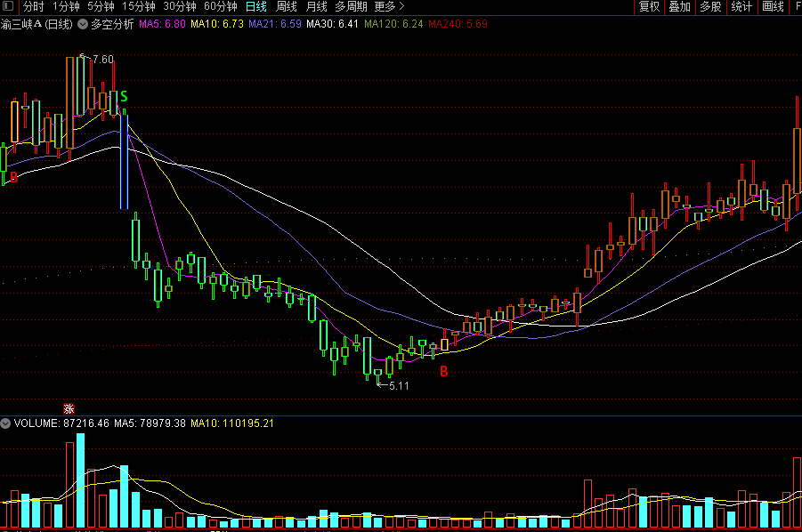
Task: Click the square panel icon at top-left
Action: (x=8, y=6)
